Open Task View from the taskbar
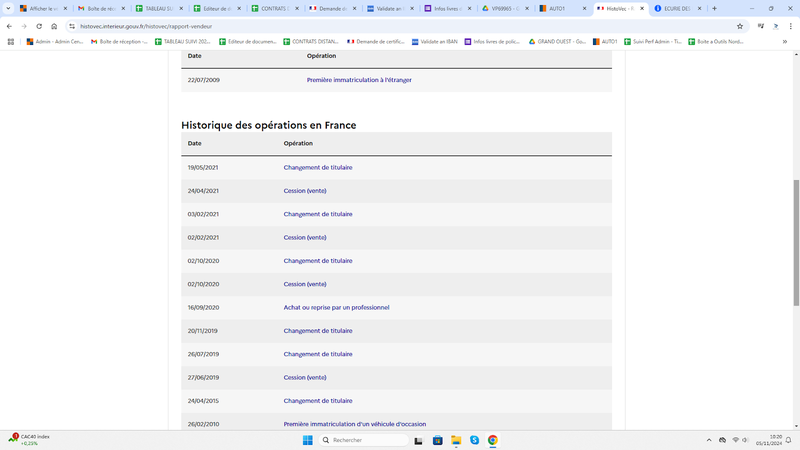 418,440
